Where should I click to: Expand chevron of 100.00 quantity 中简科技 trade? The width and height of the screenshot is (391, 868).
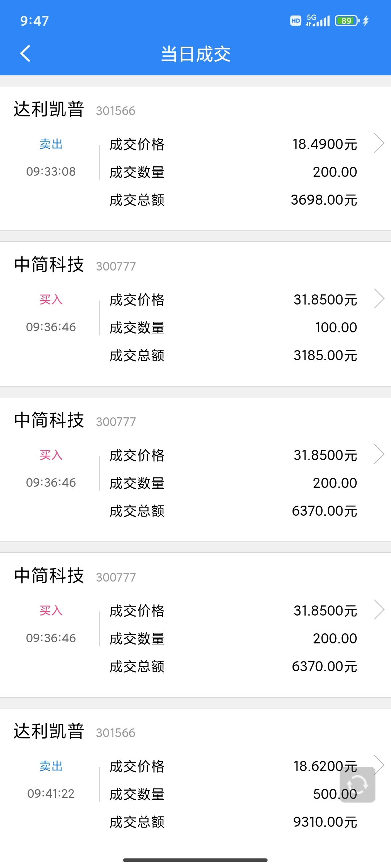pos(379,299)
